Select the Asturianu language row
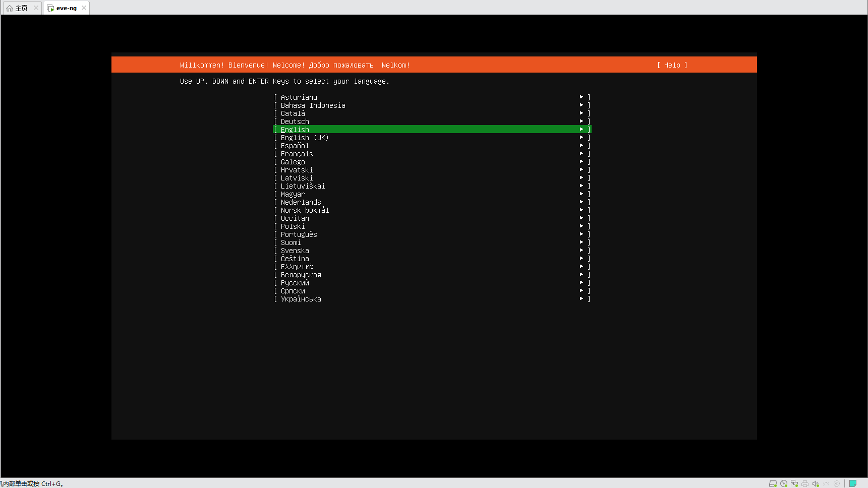 (432, 97)
